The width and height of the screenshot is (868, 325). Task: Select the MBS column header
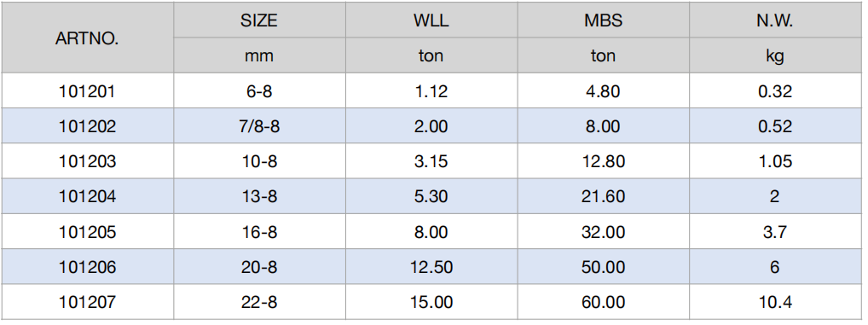pyautogui.click(x=603, y=20)
